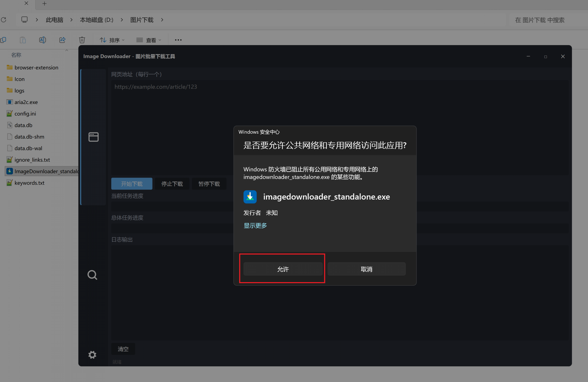Open the 查看 view dropdown
The image size is (588, 382).
pos(149,40)
